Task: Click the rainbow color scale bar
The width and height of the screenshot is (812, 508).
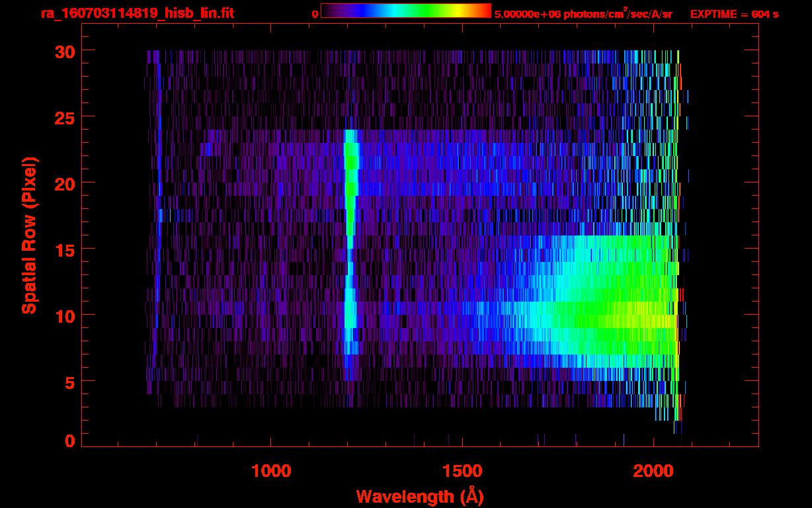Action: pyautogui.click(x=405, y=11)
